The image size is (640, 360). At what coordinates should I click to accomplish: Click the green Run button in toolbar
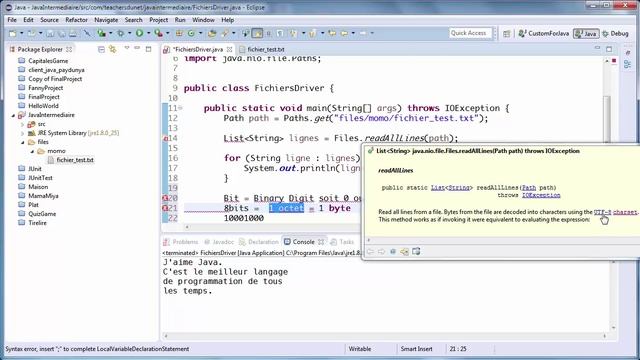tap(140, 33)
